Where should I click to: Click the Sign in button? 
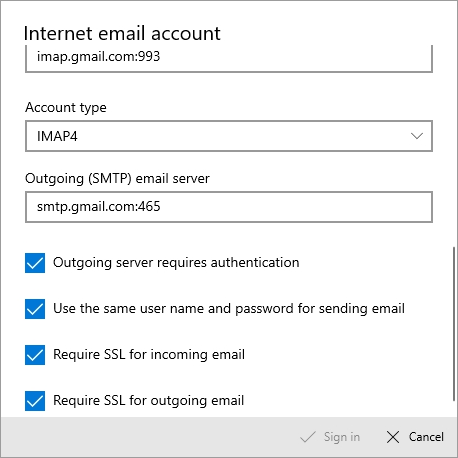[330, 437]
